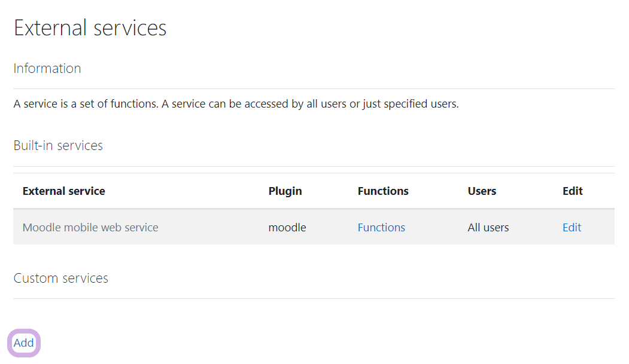Viewport: 629px width, 364px height.
Task: Click the Custom services section heading
Action: pos(60,279)
